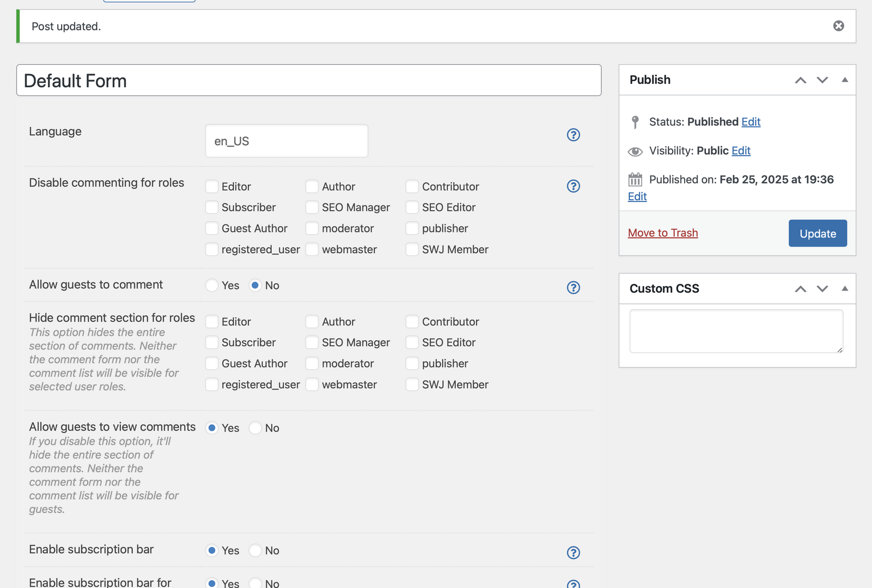Collapse the Publish panel
This screenshot has height=588, width=872.
tap(845, 80)
